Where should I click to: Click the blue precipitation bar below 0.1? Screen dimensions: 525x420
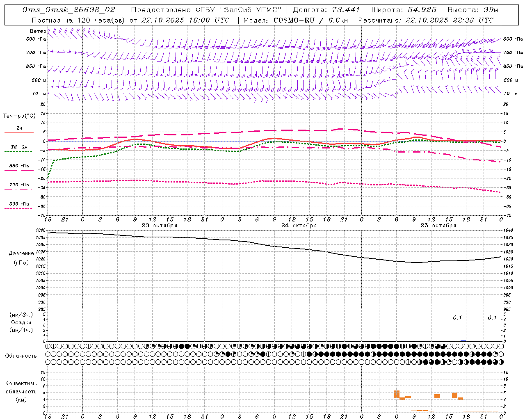(x=463, y=341)
